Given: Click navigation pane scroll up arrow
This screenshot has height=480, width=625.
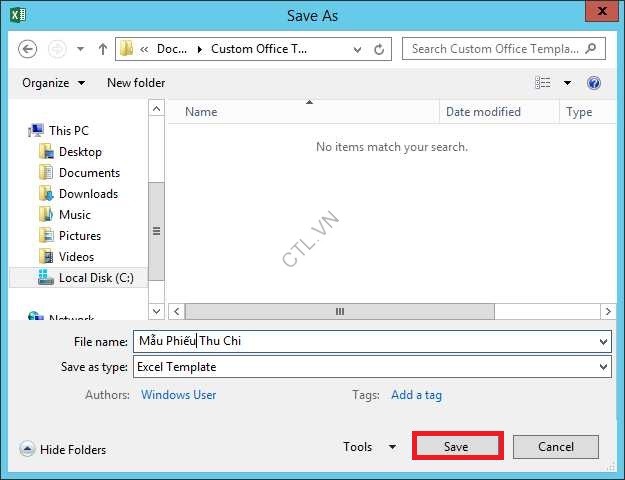Looking at the screenshot, I should click(157, 108).
